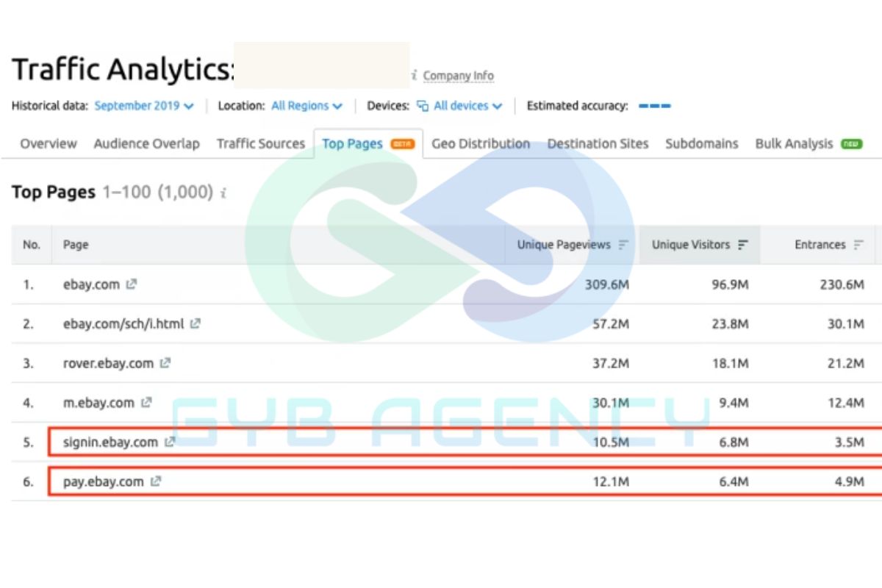Click the signin.ebay.com page link
The image size is (882, 588).
(x=110, y=442)
